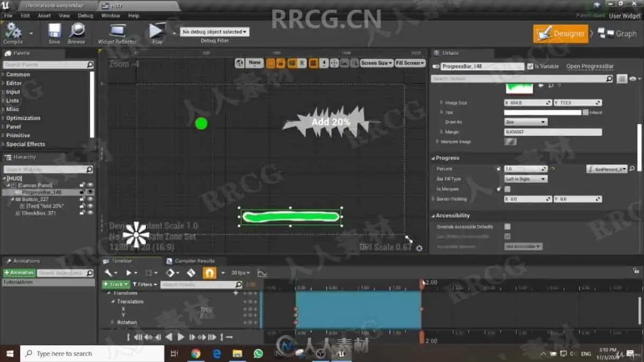Screen dimensions: 644x362
Task: Open the GetPercent binding dropdown
Action: coord(606,169)
